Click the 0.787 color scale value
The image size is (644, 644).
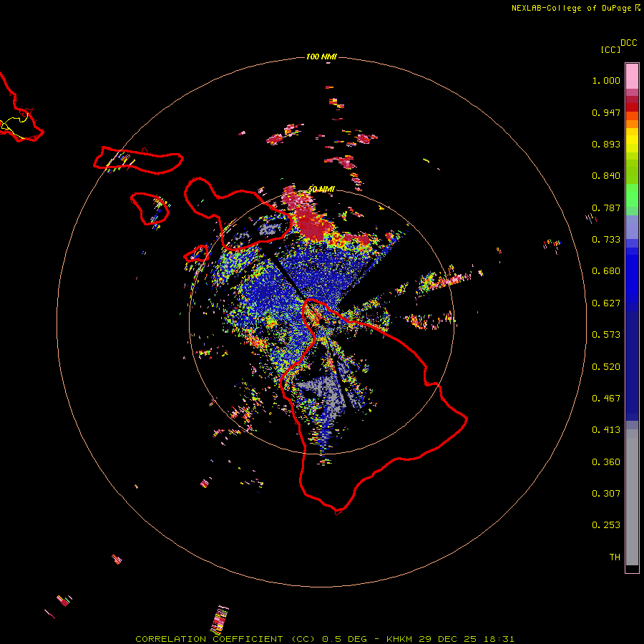click(x=606, y=208)
